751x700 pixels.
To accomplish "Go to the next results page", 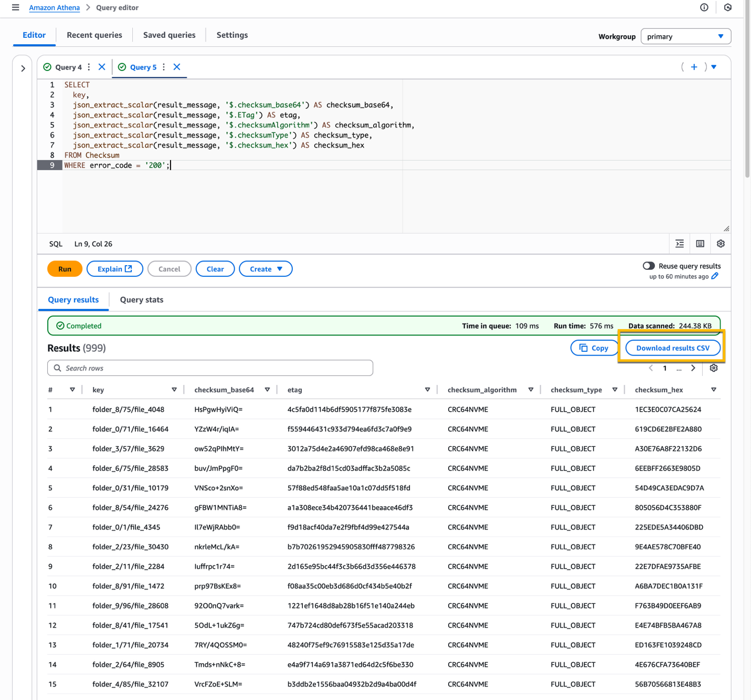I will [693, 368].
